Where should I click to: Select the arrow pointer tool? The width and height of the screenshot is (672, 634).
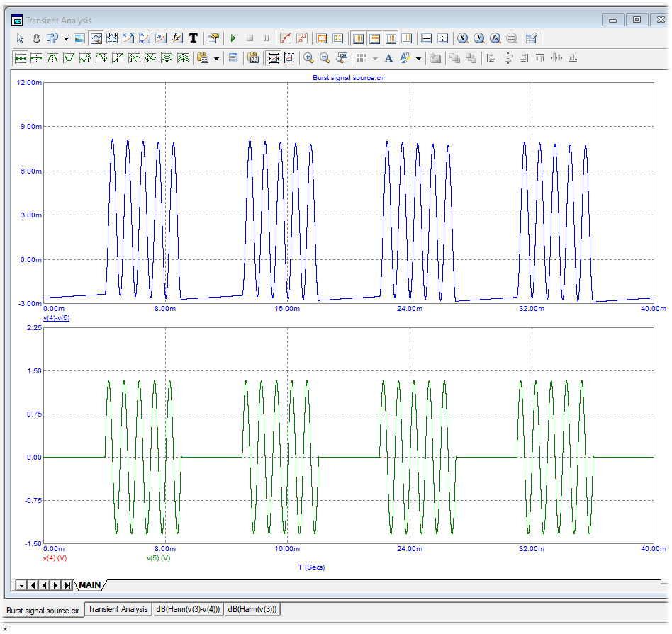point(20,38)
